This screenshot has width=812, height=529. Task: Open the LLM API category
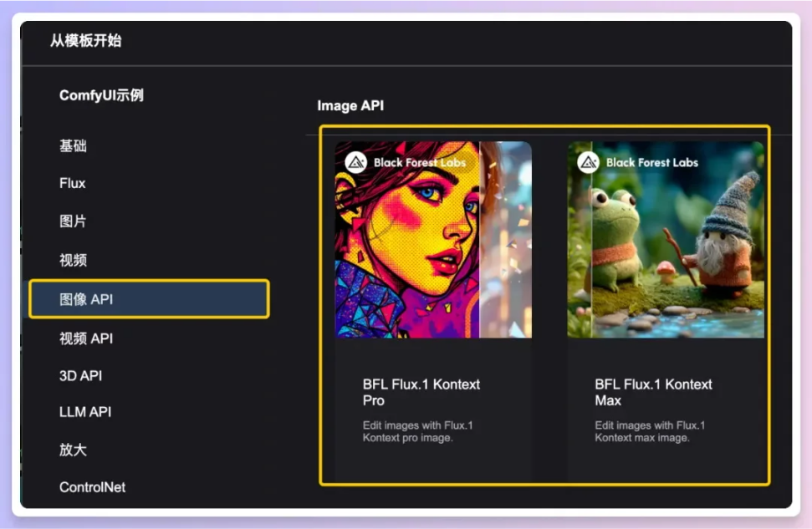(x=85, y=412)
